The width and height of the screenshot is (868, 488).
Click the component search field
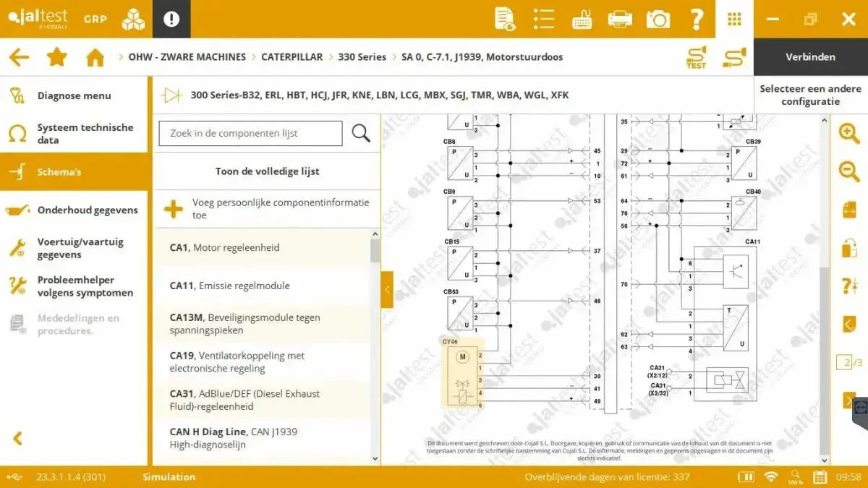[250, 133]
